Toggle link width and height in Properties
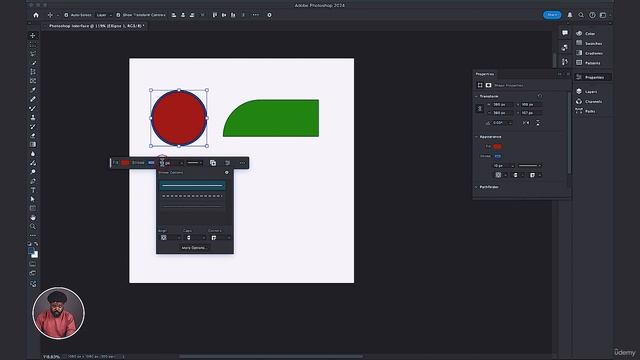Image resolution: width=640 pixels, height=360 pixels. (480, 109)
